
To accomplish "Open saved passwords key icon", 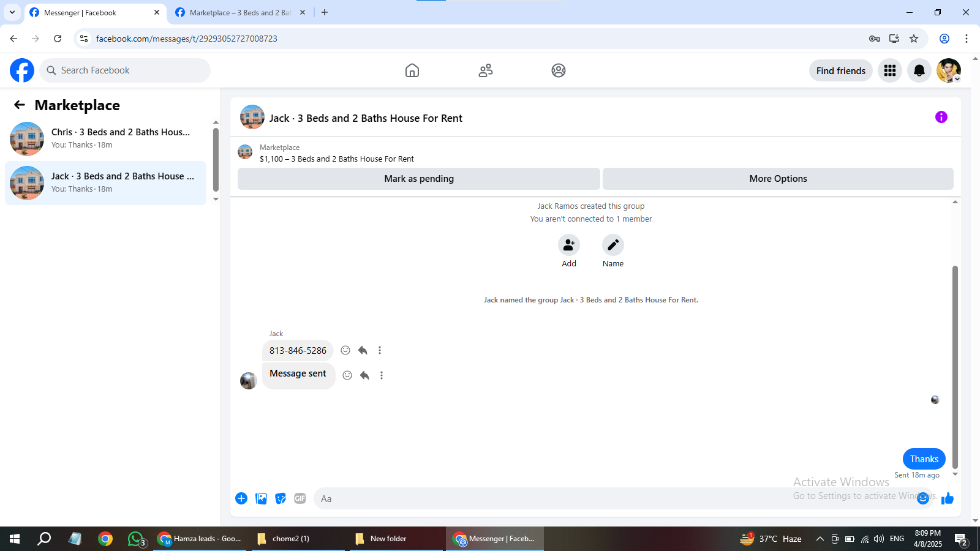I will [x=875, y=39].
